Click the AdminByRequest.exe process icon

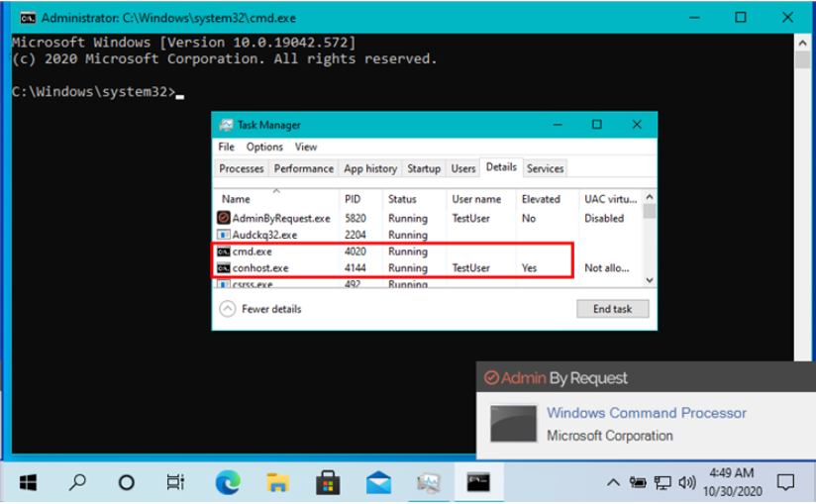click(224, 218)
